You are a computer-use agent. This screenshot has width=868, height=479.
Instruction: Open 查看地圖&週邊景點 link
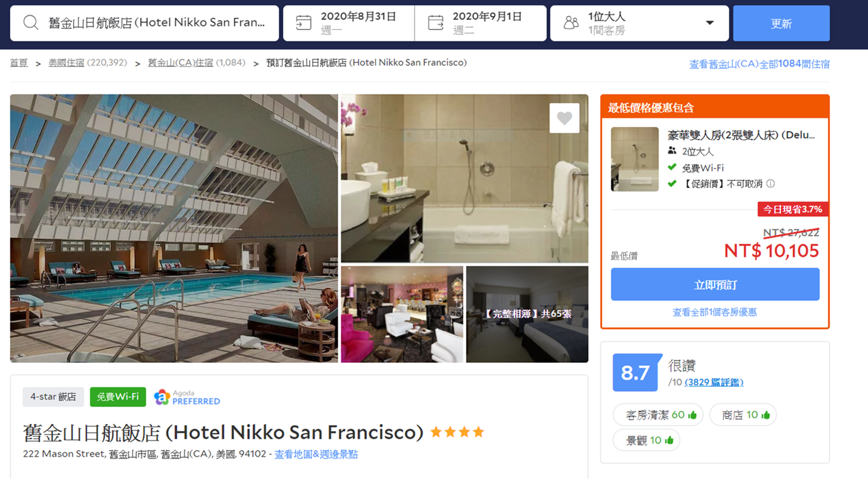316,455
